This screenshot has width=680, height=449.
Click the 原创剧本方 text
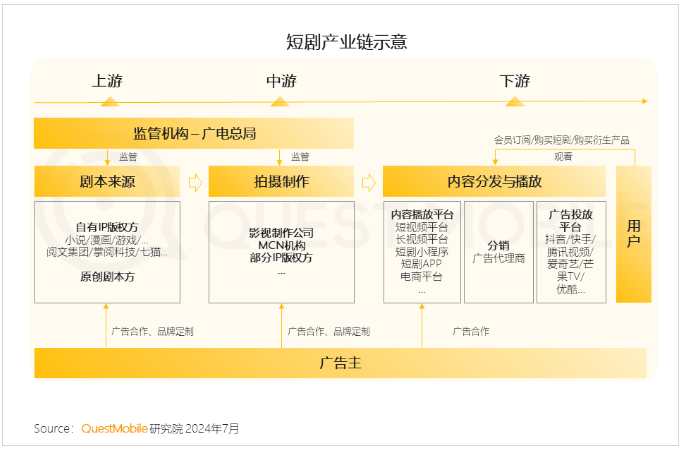point(108,275)
